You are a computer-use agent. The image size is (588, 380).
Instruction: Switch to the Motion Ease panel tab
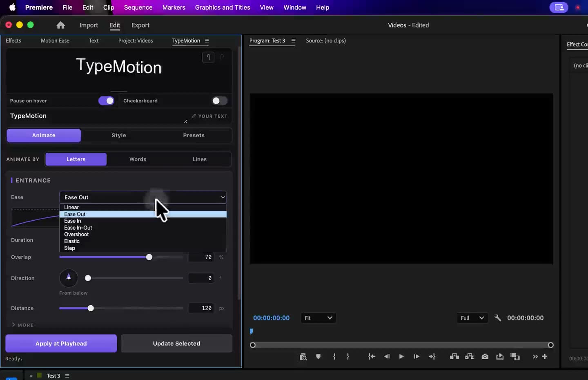pyautogui.click(x=55, y=41)
